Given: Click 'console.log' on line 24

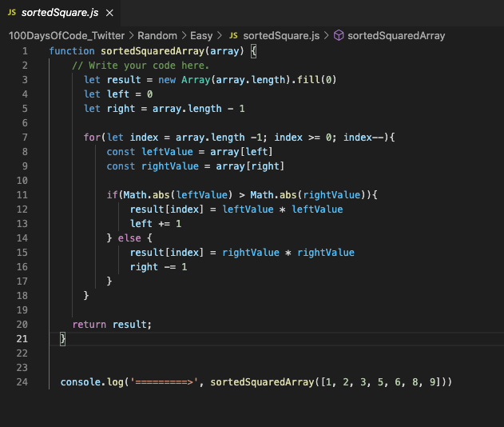Looking at the screenshot, I should 92,382.
